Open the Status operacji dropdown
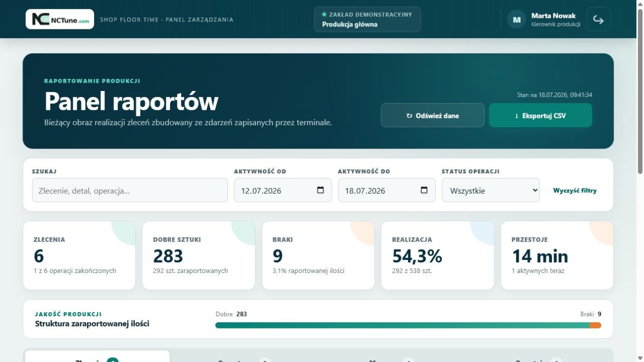Image resolution: width=644 pixels, height=362 pixels. (491, 190)
